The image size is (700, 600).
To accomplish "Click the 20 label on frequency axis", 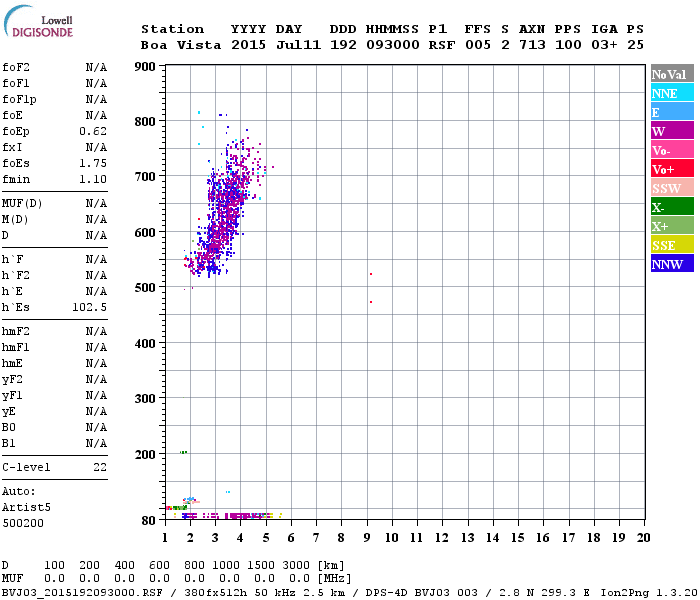I will click(643, 538).
